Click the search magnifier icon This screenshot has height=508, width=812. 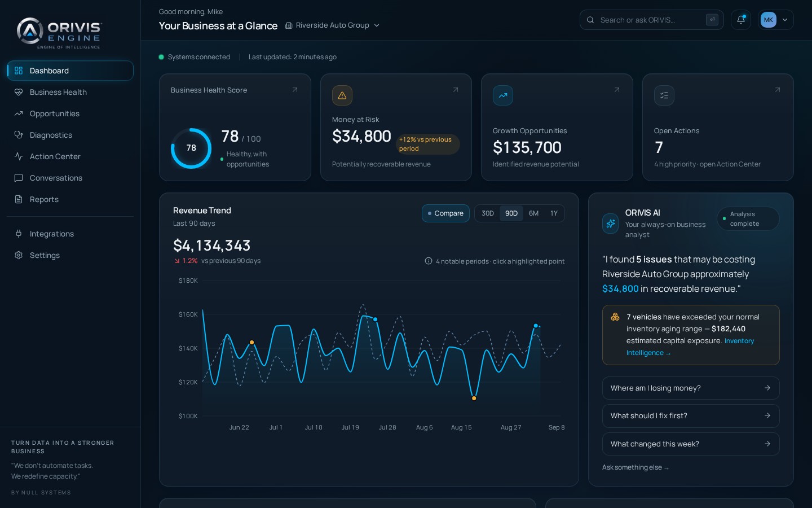click(x=590, y=20)
